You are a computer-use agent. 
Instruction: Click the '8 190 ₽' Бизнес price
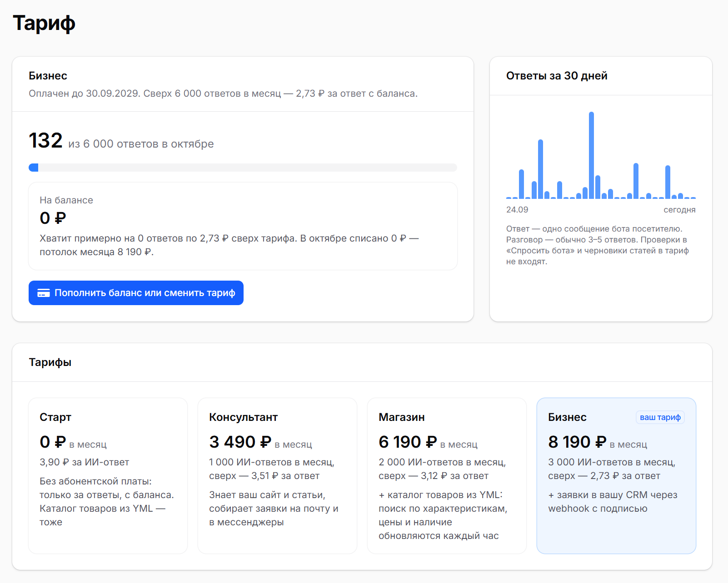tap(577, 442)
